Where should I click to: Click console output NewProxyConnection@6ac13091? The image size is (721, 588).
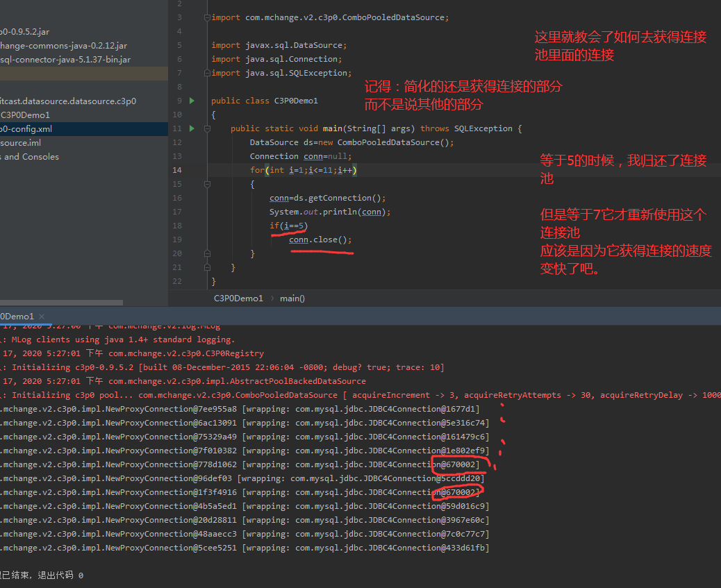245,423
